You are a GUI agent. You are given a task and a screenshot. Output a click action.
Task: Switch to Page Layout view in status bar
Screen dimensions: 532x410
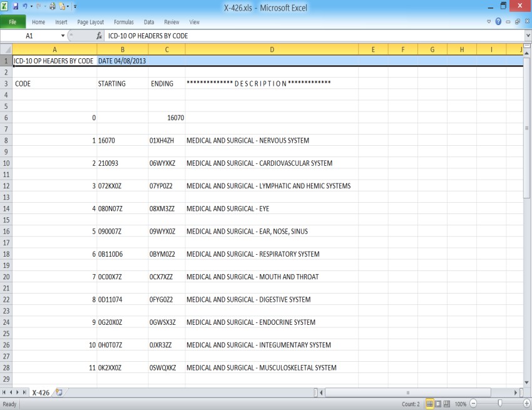(x=438, y=404)
